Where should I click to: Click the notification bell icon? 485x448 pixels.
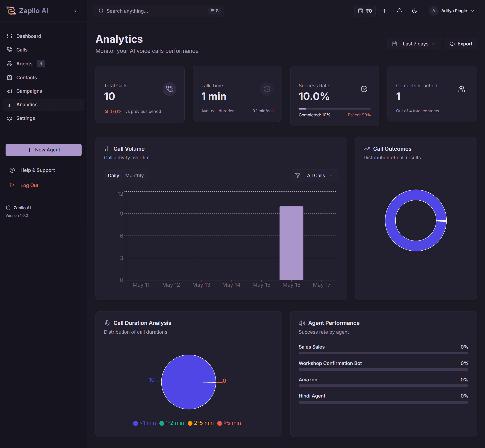click(399, 11)
